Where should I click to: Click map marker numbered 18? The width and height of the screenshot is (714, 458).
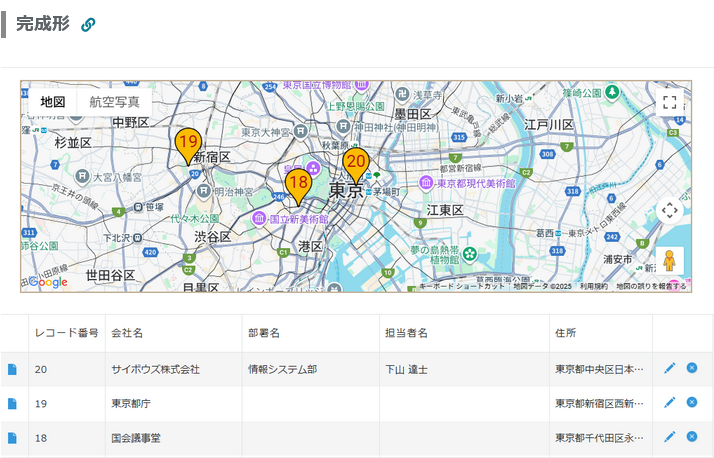pos(298,184)
